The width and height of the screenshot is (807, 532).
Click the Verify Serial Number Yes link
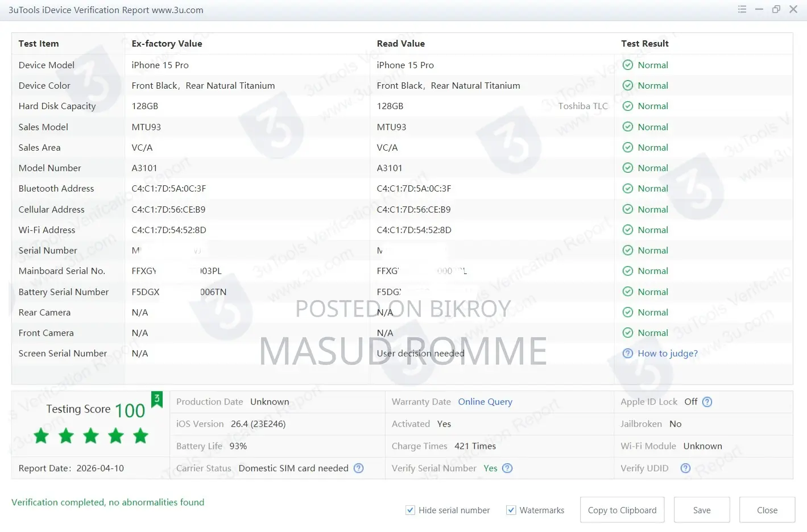(x=490, y=468)
